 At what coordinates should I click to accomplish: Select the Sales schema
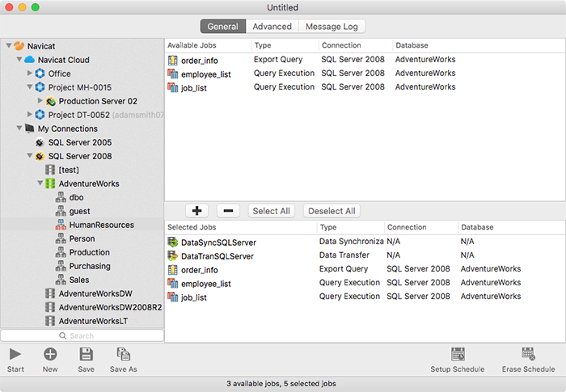(x=79, y=280)
